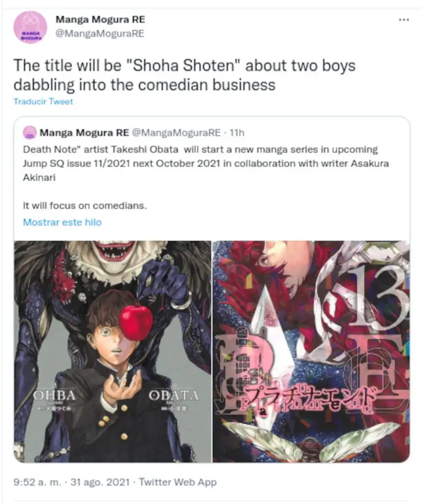This screenshot has width=422, height=504.
Task: Open the Platinum End volume 13 cover image
Action: click(311, 351)
